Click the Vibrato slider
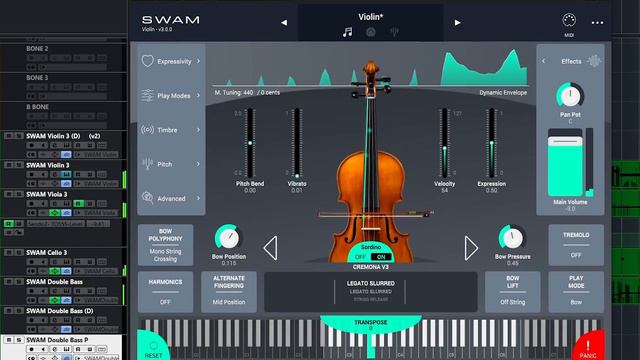Image resolution: width=640 pixels, height=360 pixels. pos(297,143)
